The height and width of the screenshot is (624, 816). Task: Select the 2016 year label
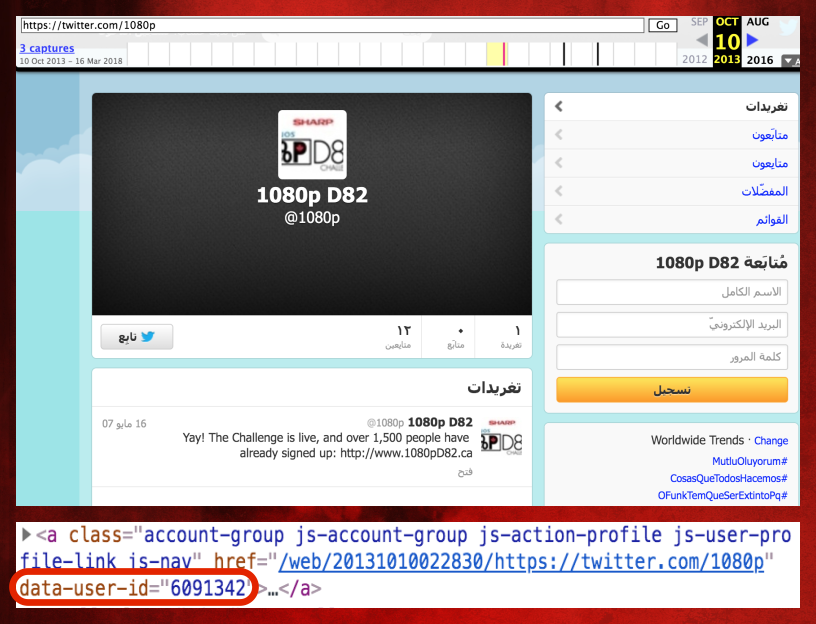pyautogui.click(x=760, y=59)
